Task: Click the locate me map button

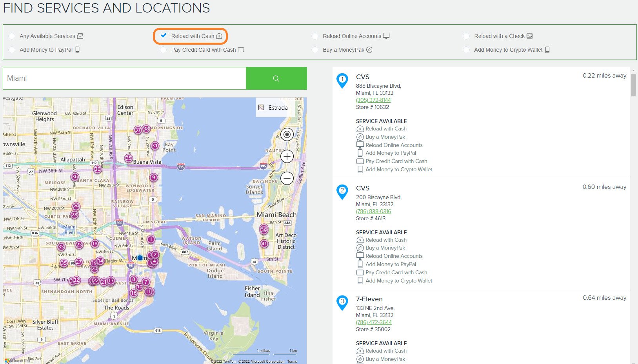Action: tap(287, 135)
